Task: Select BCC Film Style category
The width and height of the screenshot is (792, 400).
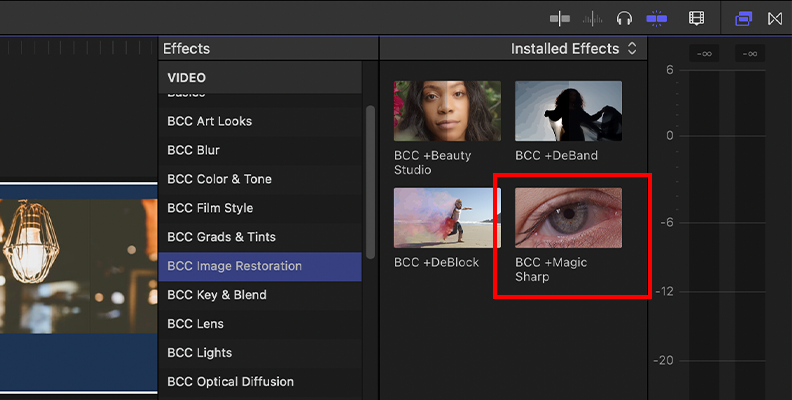Action: pos(260,208)
